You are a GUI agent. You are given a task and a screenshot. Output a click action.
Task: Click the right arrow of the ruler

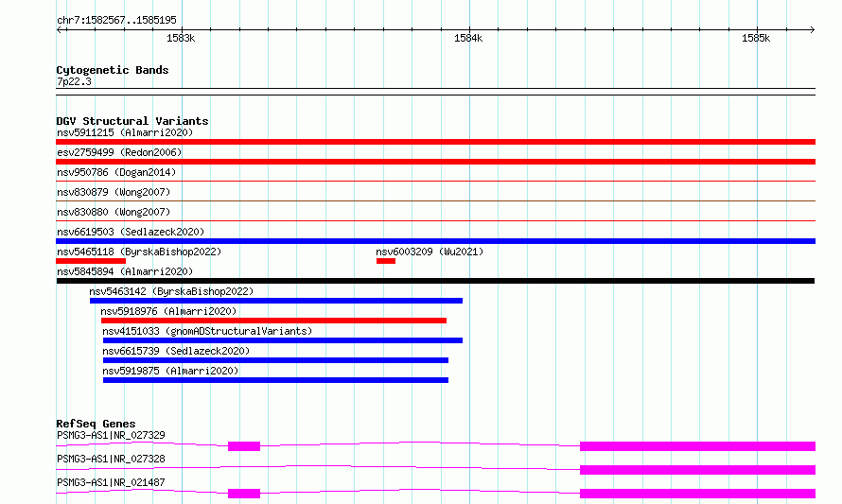click(x=812, y=29)
